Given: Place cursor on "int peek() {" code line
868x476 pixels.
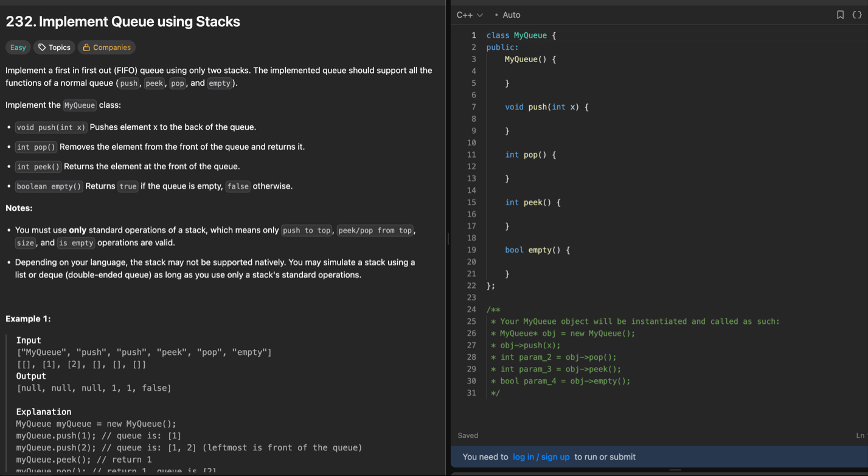Looking at the screenshot, I should 533,202.
